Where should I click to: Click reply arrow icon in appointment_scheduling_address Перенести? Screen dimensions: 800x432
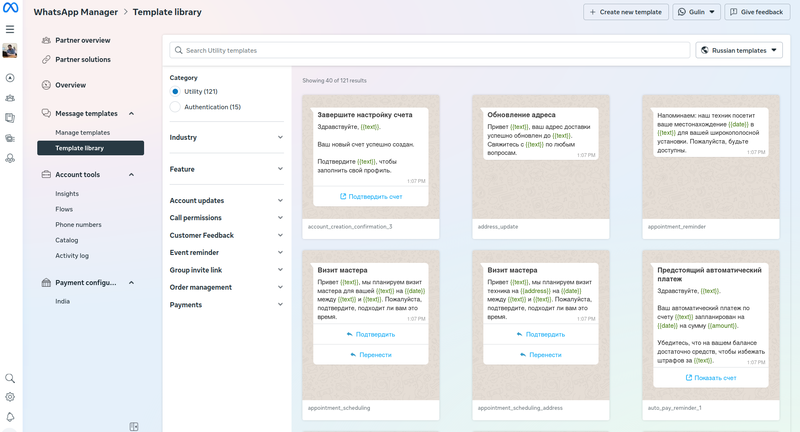[x=523, y=355]
